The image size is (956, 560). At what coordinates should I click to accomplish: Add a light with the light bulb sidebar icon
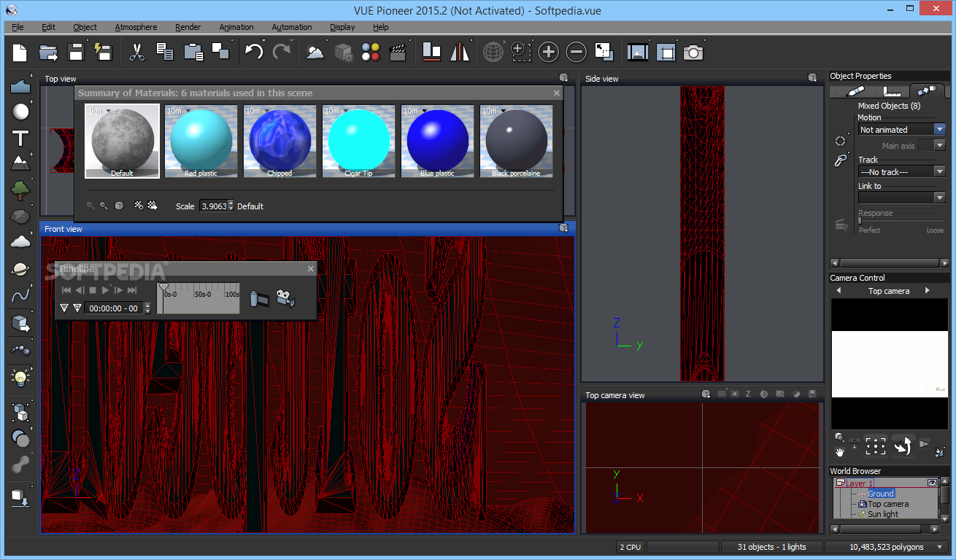20,377
